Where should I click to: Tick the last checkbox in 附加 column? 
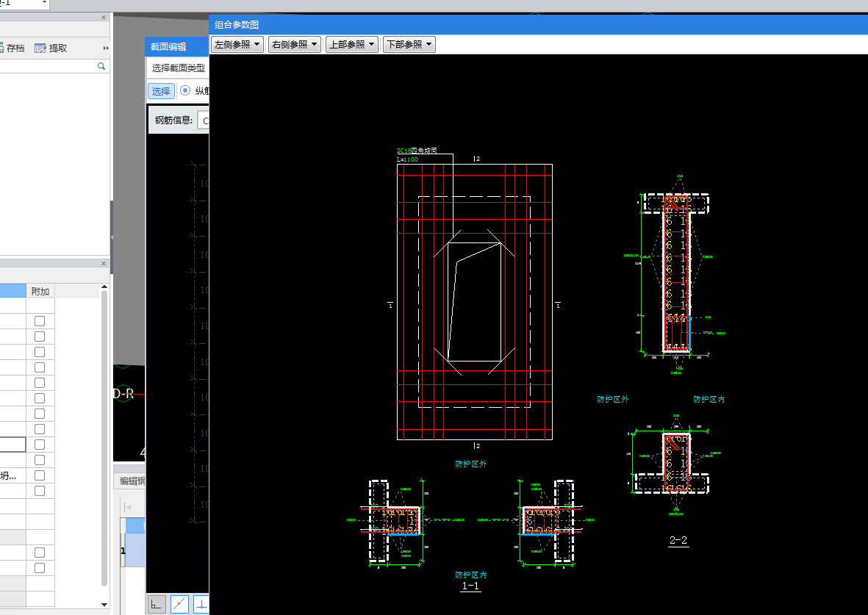pos(40,568)
